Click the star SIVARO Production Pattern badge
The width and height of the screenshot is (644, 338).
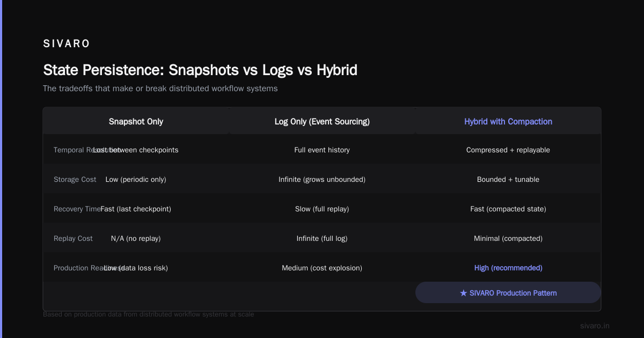click(x=508, y=293)
